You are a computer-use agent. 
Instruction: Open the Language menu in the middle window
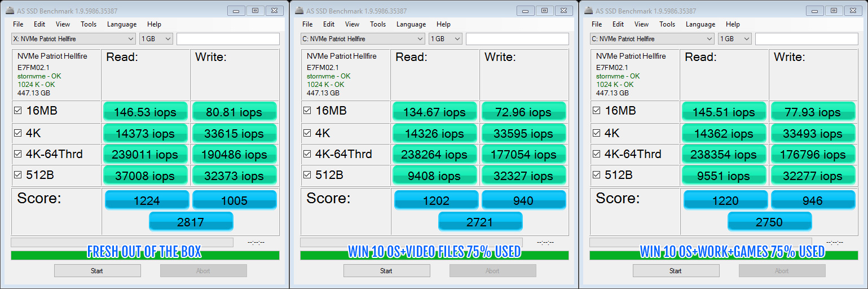(411, 24)
